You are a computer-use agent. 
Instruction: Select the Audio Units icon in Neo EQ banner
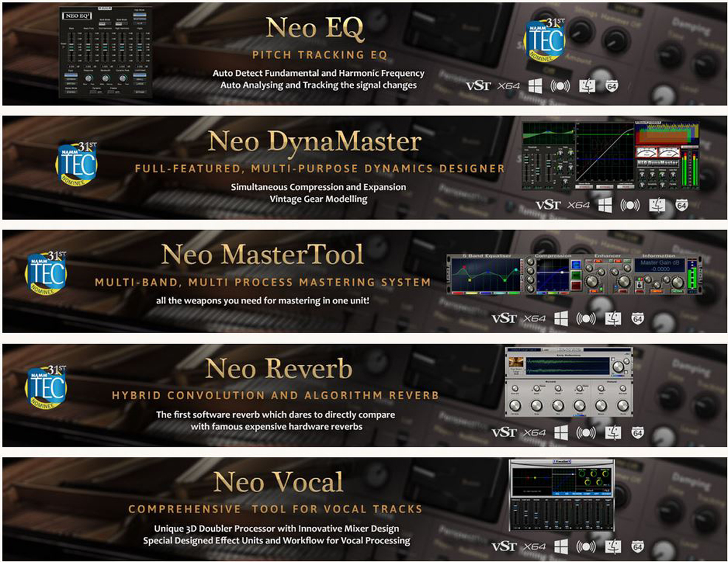click(560, 86)
